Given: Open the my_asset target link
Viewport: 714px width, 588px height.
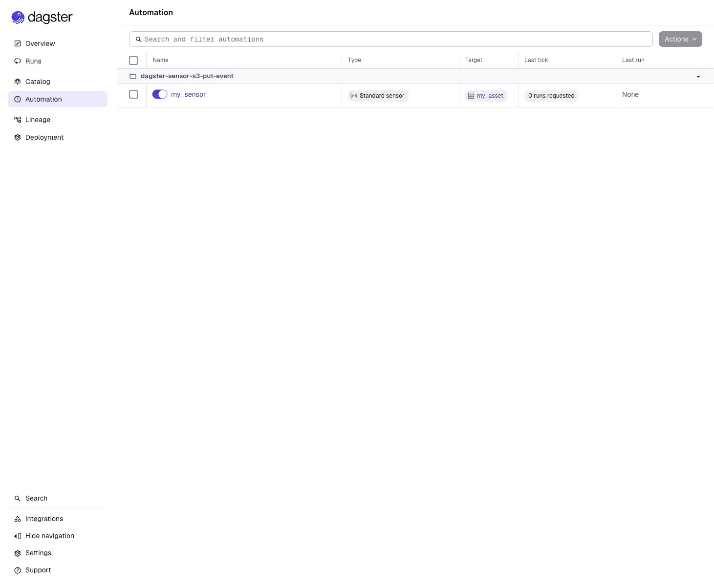Looking at the screenshot, I should pos(490,96).
